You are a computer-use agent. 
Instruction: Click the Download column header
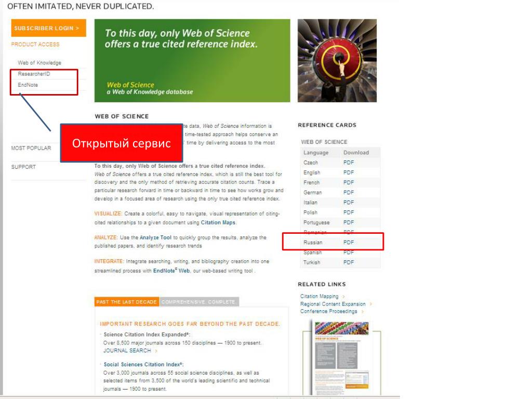[356, 153]
